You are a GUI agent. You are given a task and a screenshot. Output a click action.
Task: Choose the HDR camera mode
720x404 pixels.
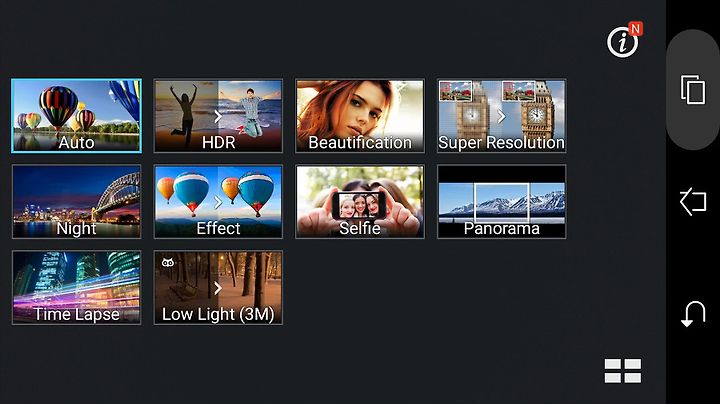[218, 116]
